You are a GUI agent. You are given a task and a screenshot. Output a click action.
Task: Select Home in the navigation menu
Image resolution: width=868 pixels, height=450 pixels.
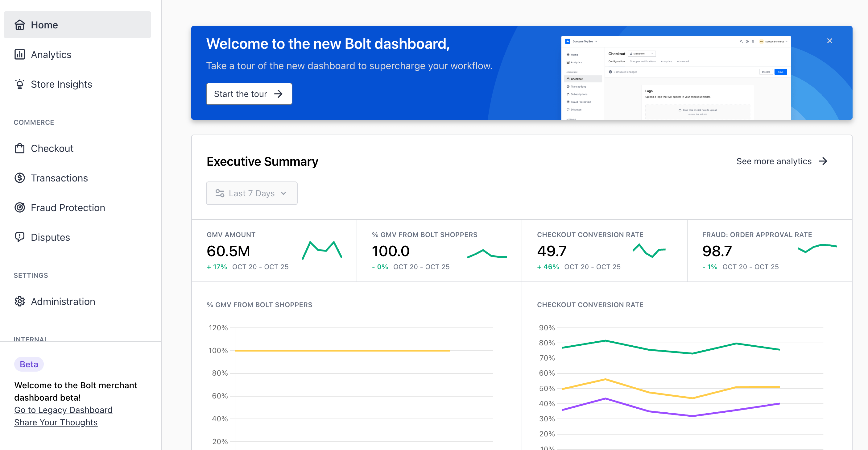[44, 25]
